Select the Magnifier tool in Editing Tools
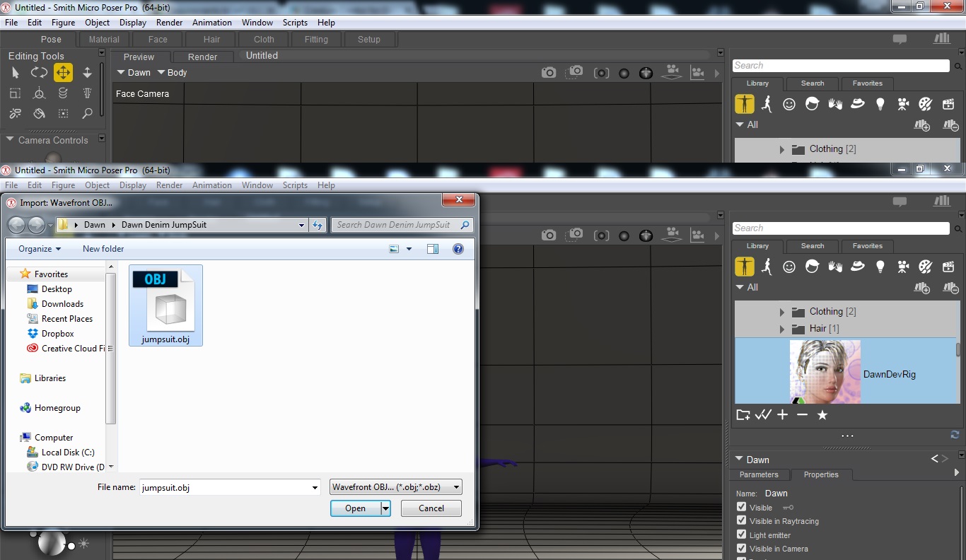966x560 pixels. click(x=87, y=114)
